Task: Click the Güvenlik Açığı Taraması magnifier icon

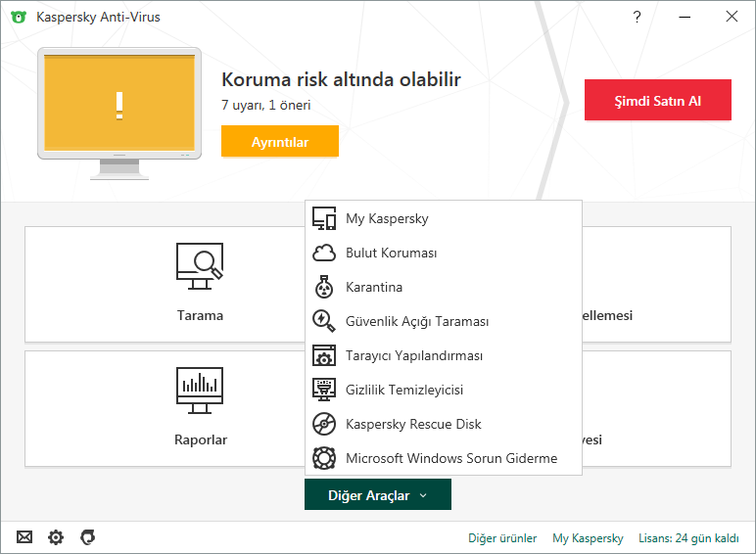Action: pos(324,321)
